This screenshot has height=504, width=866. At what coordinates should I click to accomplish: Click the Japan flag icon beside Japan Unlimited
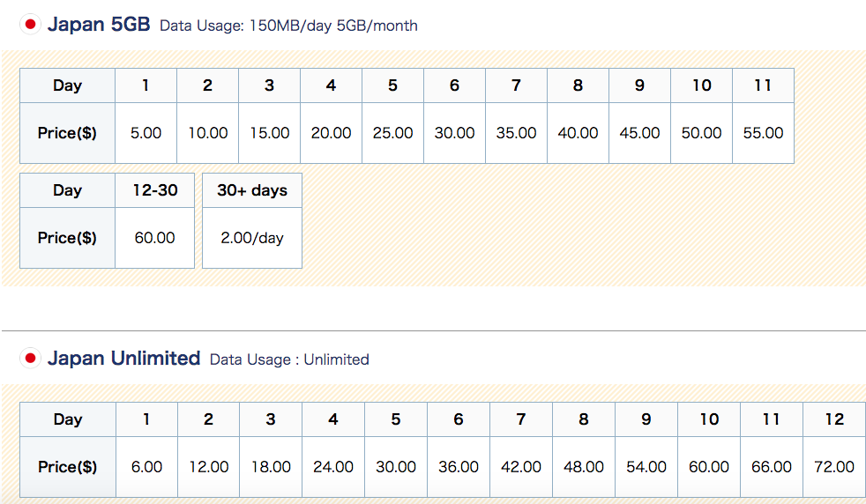30,359
